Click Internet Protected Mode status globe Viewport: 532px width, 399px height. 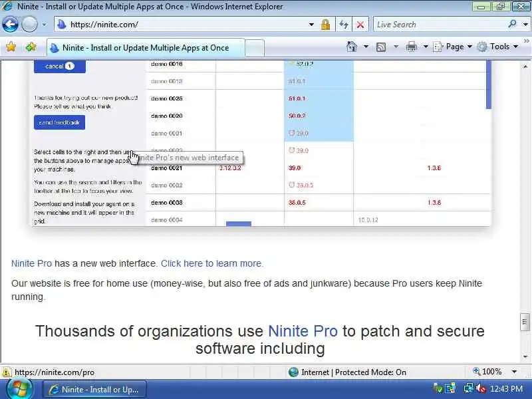coord(293,372)
